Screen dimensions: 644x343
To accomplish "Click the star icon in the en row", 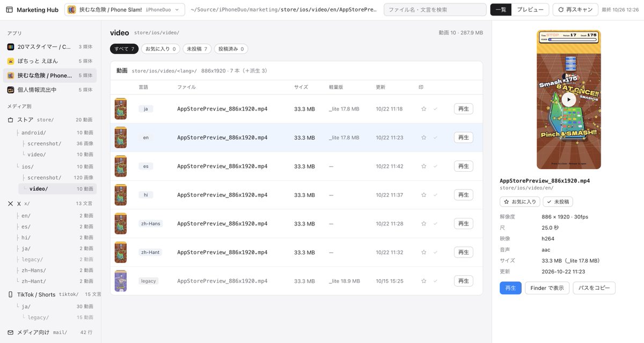I will tap(424, 137).
